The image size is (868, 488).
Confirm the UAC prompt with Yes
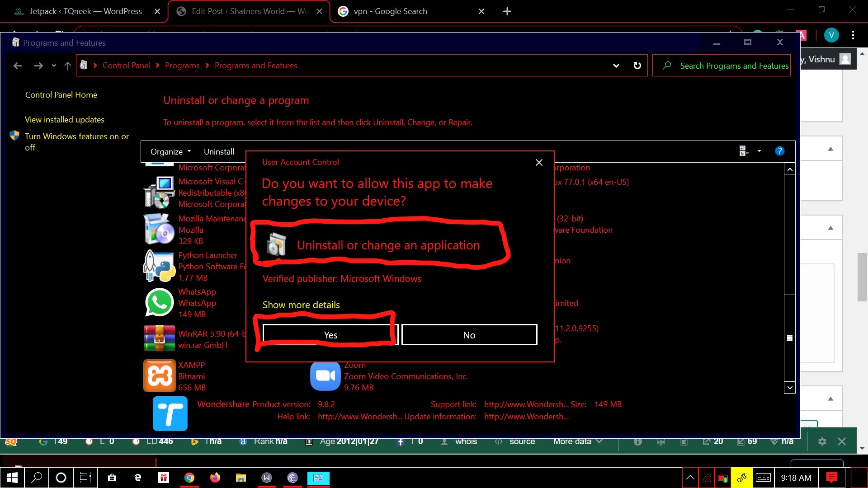point(330,335)
